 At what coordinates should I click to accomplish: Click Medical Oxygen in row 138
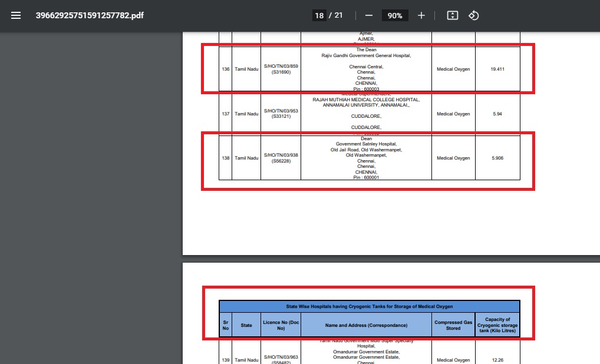pos(453,158)
